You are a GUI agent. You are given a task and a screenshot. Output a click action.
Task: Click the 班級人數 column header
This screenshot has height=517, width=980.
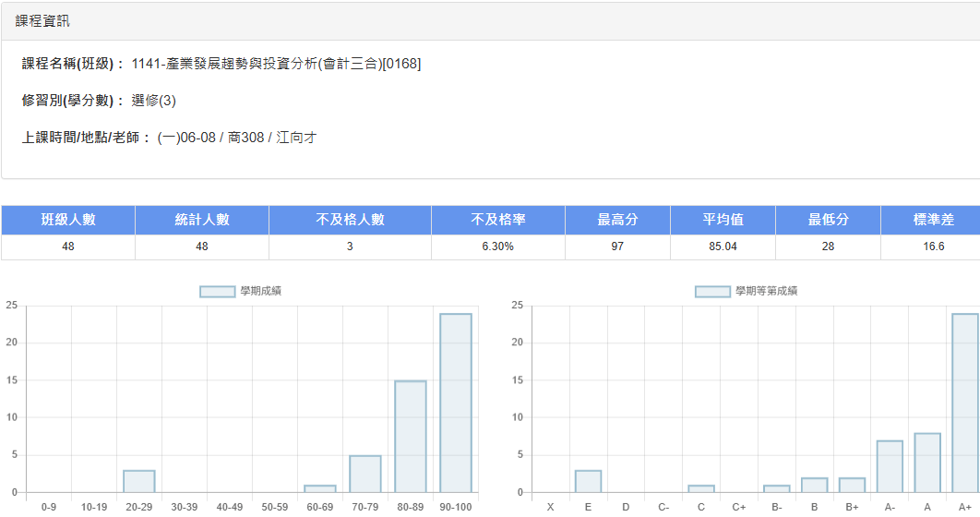pyautogui.click(x=68, y=220)
